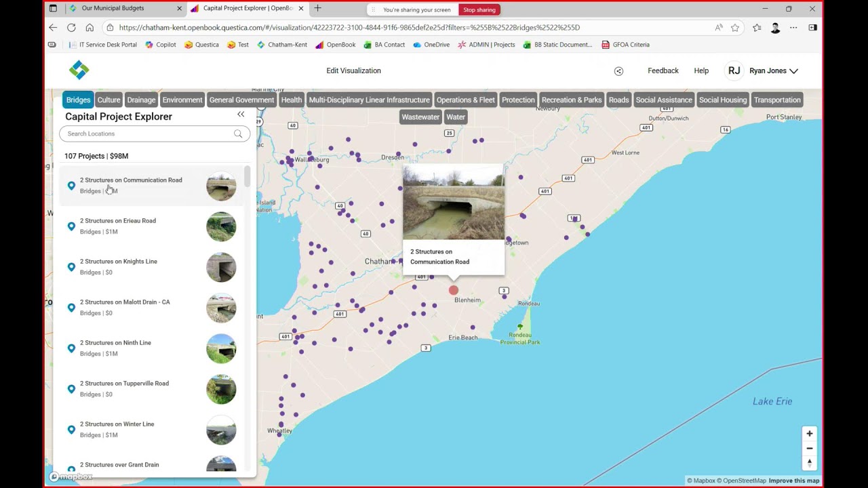Toggle Multi-Disciplinary Linear Infrastructure filter
Image resolution: width=868 pixels, height=488 pixels.
[369, 100]
